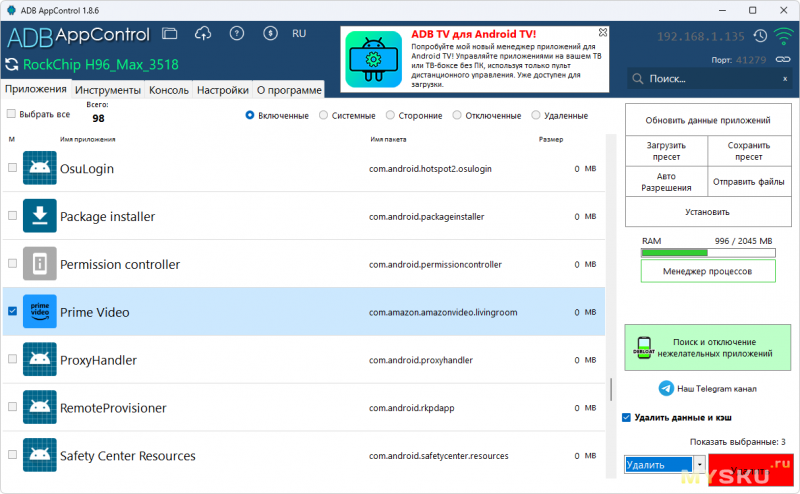The image size is (800, 494).
Task: Focus the Поиск search field
Action: coord(709,79)
